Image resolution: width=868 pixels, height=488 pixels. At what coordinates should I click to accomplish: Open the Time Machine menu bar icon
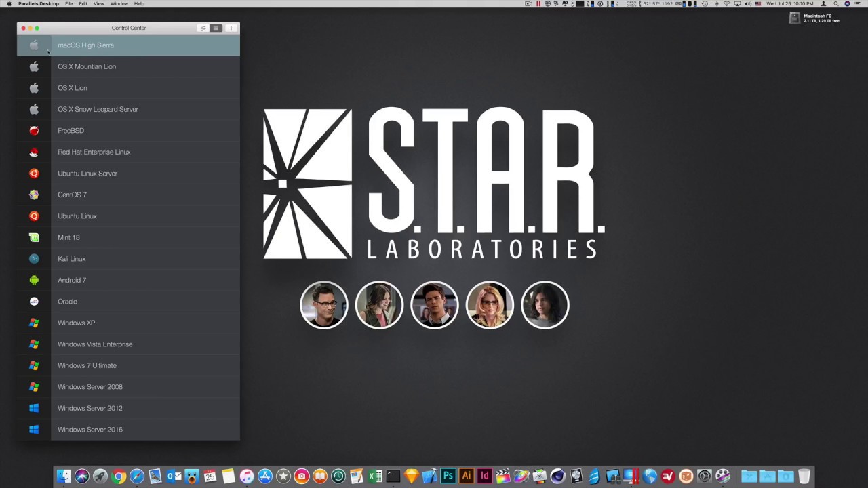tap(705, 4)
